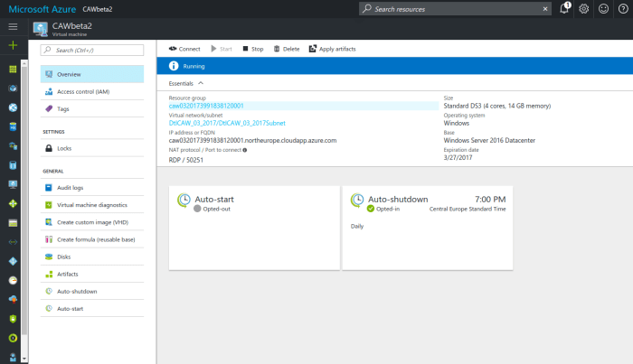Open DtlCAW_03_2017 virtual network link

227,123
